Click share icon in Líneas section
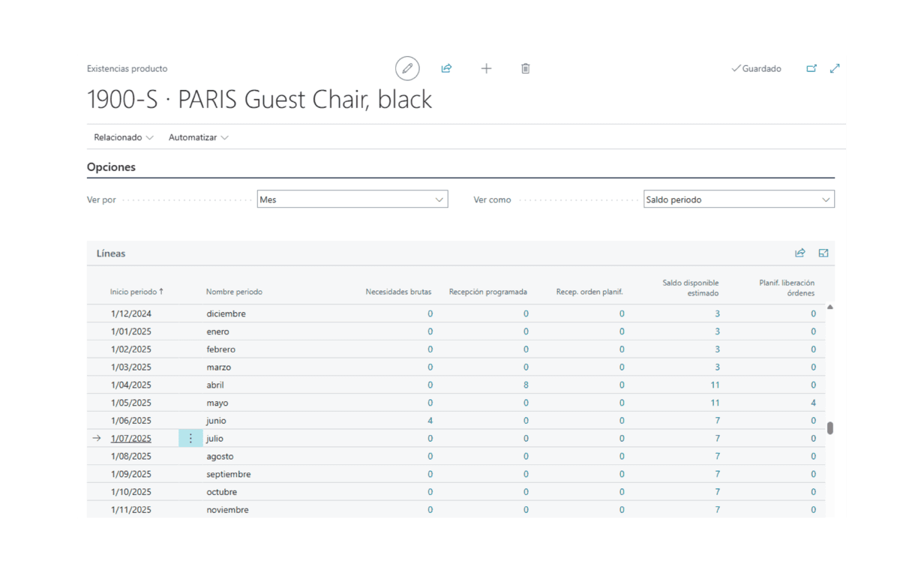Image resolution: width=924 pixels, height=573 pixels. coord(800,253)
